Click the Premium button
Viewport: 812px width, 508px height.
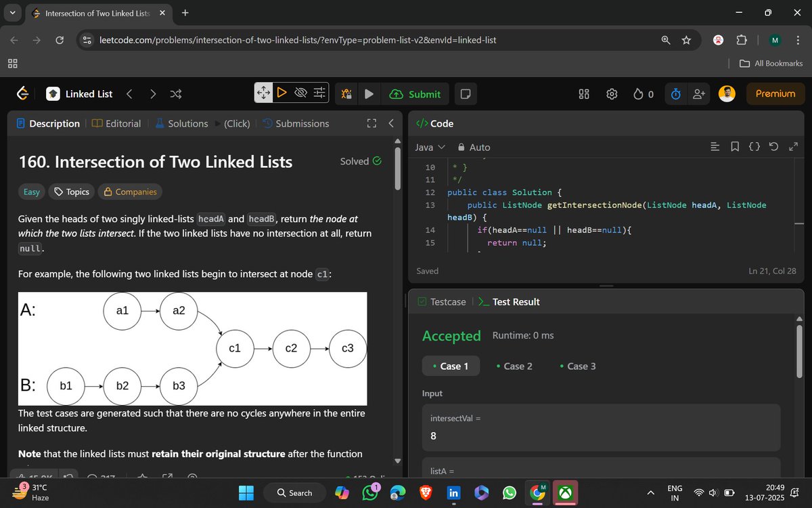coord(775,94)
